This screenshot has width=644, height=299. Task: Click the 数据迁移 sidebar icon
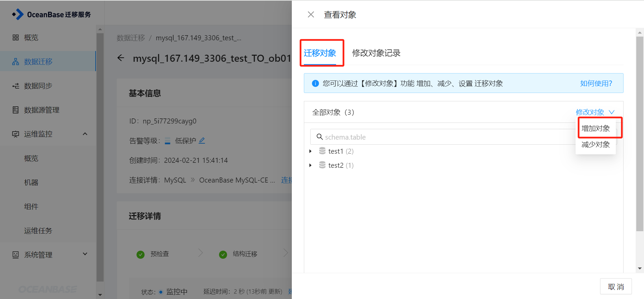coord(15,62)
